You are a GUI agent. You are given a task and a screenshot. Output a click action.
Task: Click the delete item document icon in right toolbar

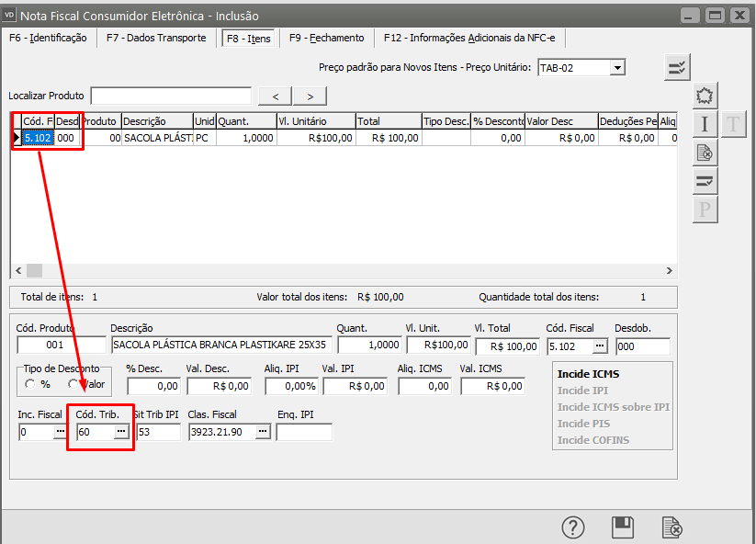pyautogui.click(x=705, y=153)
